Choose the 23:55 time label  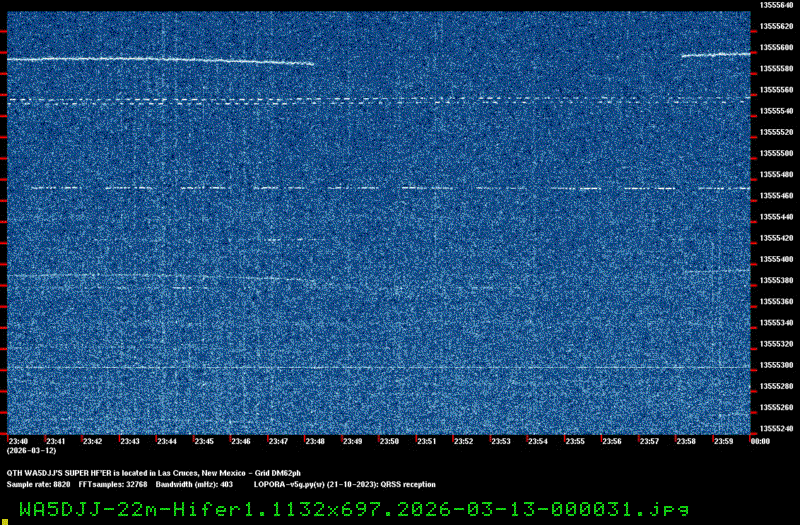575,441
